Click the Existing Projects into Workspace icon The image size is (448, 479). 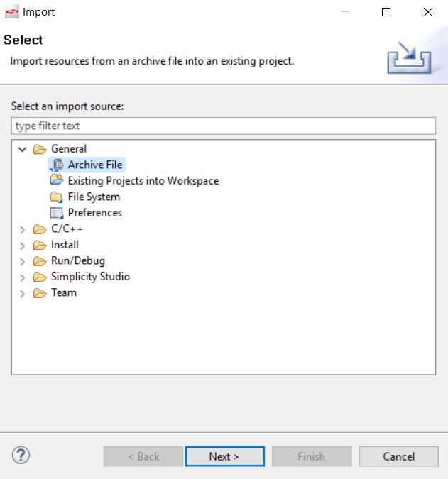coord(57,180)
